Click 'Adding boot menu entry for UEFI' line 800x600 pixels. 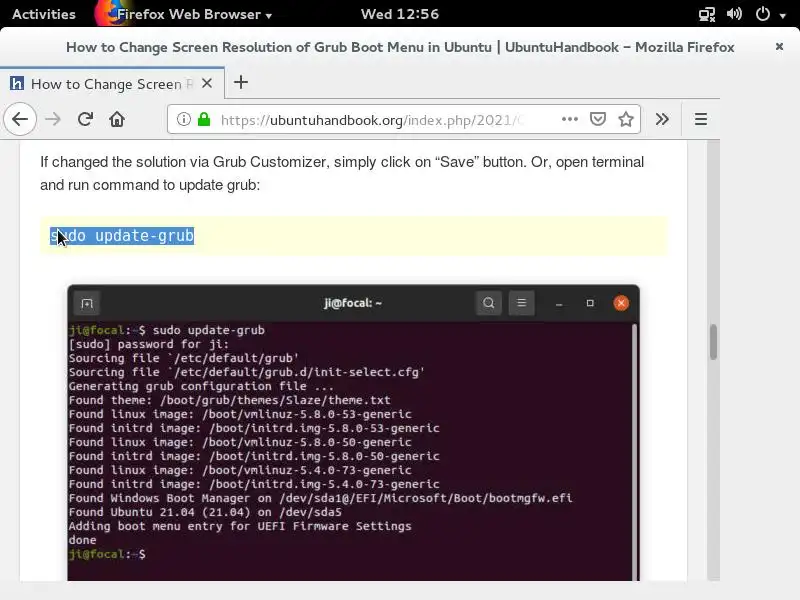(240, 526)
